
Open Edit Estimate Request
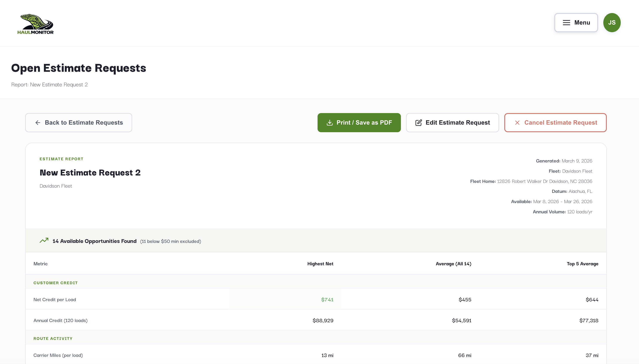(x=452, y=122)
